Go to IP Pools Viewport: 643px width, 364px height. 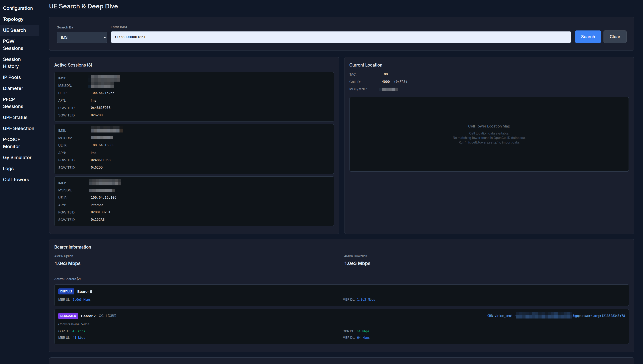pyautogui.click(x=12, y=77)
